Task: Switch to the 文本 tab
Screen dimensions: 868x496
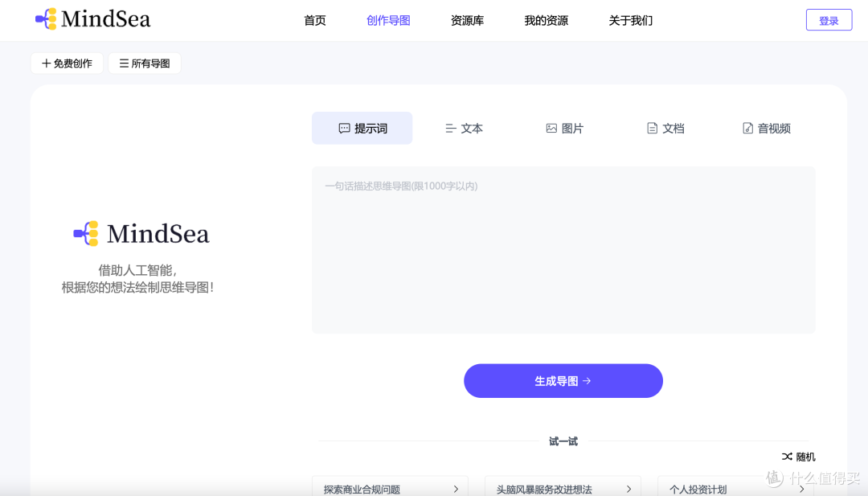Action: 464,129
